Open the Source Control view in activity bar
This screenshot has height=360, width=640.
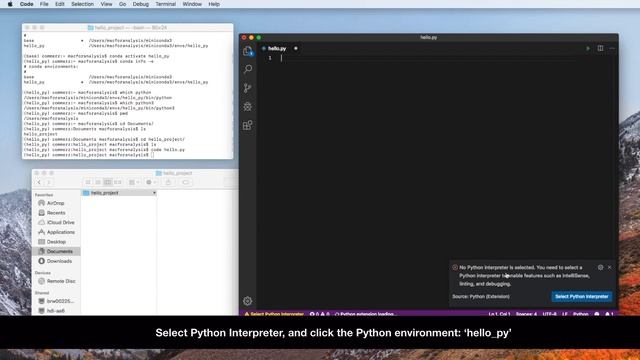(x=248, y=88)
